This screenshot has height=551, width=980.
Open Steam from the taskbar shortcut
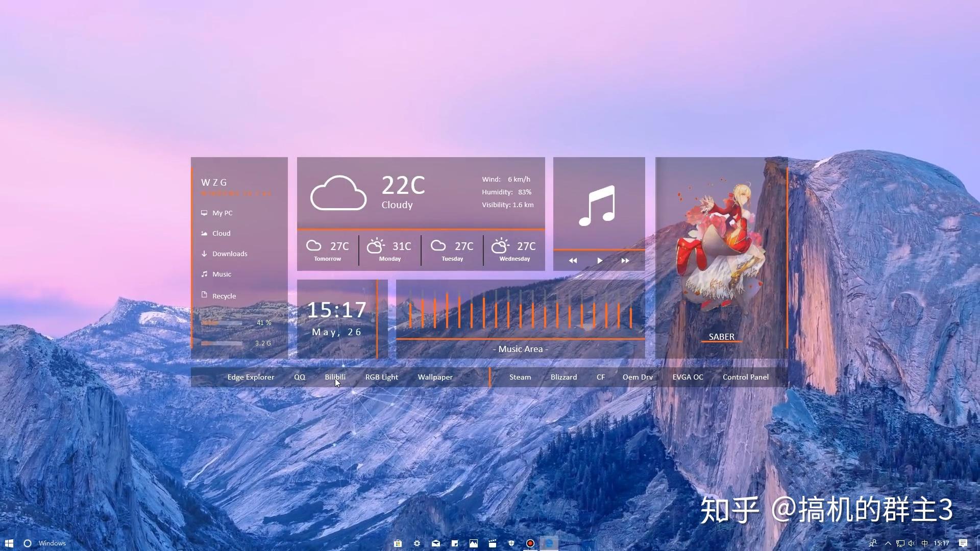point(520,376)
